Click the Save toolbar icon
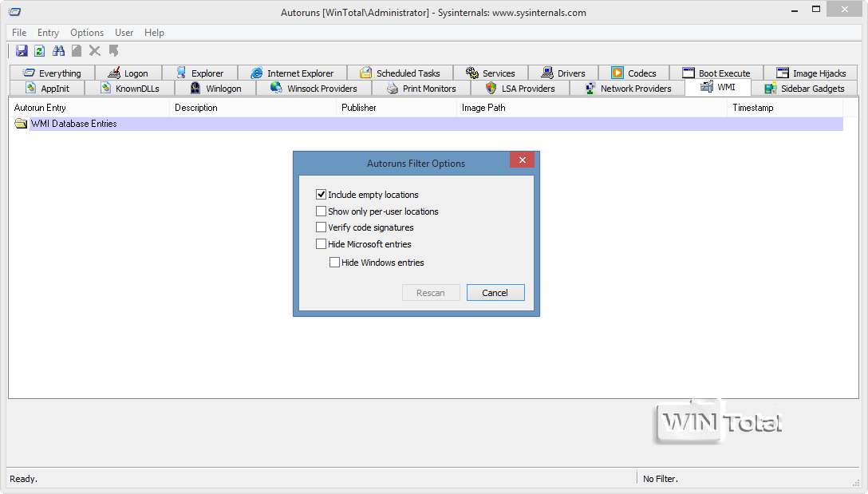 (22, 51)
